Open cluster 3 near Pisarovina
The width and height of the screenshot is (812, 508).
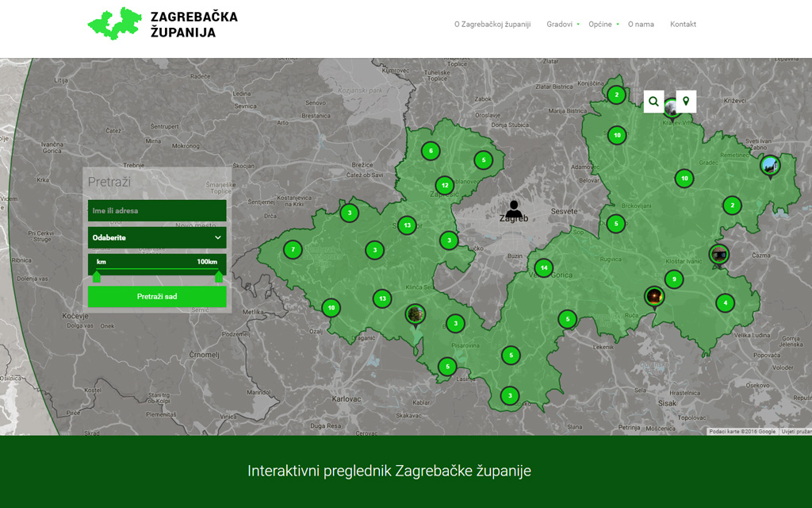[456, 324]
